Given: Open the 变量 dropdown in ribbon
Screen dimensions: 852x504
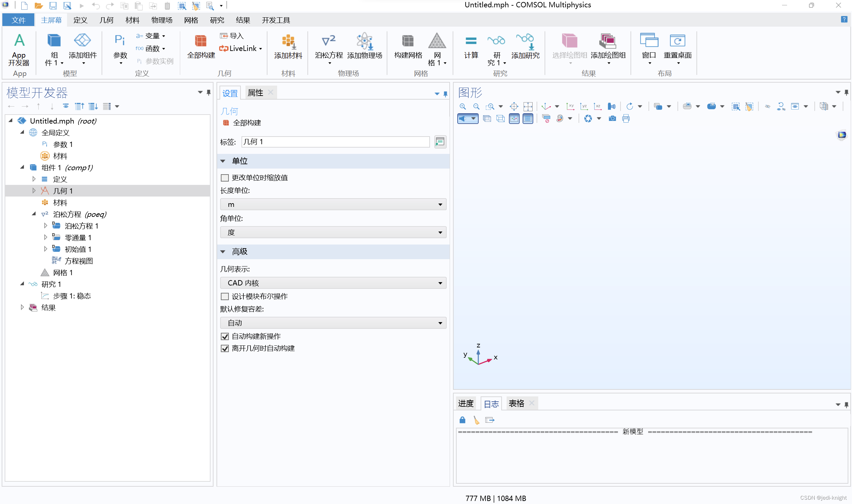Looking at the screenshot, I should click(151, 36).
